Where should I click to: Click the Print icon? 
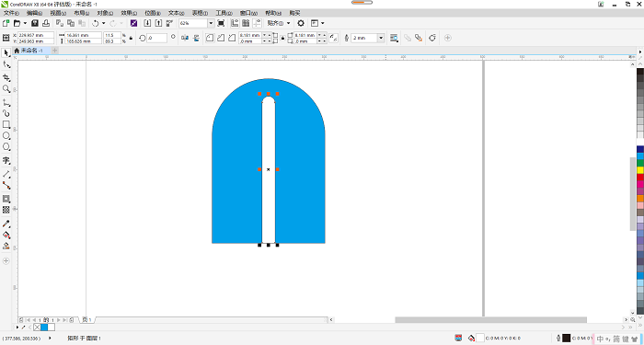click(46, 23)
